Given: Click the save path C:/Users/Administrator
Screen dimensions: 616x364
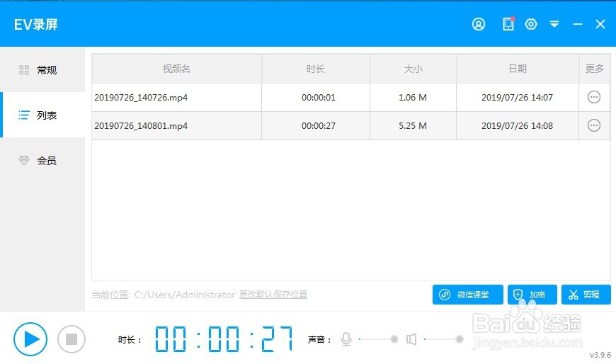Looking at the screenshot, I should coord(185,295).
